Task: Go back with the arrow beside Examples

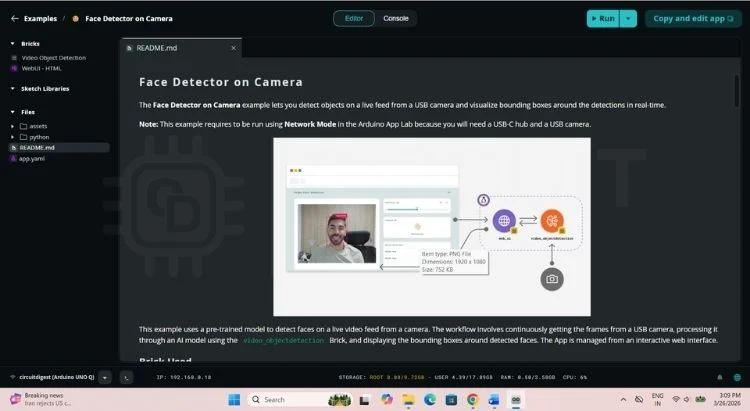Action: 14,19
